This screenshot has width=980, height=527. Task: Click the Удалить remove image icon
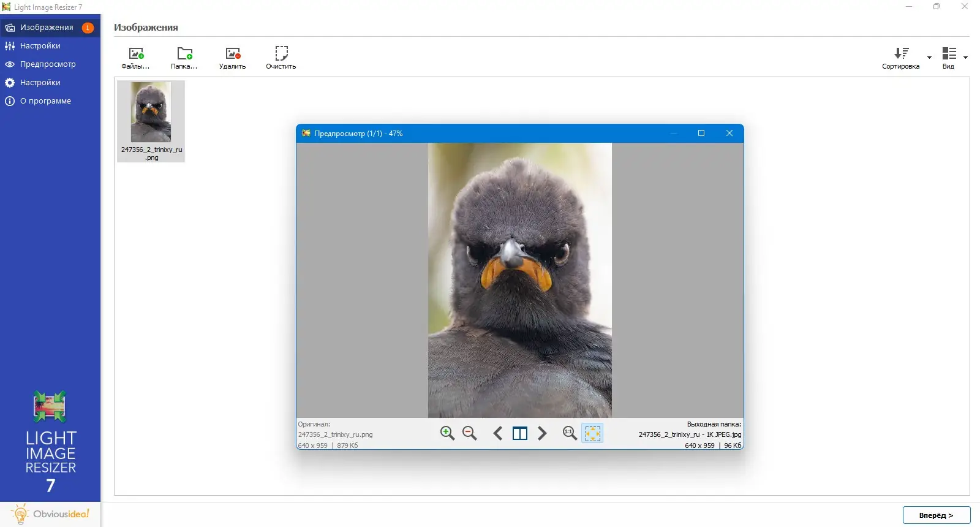pyautogui.click(x=233, y=53)
